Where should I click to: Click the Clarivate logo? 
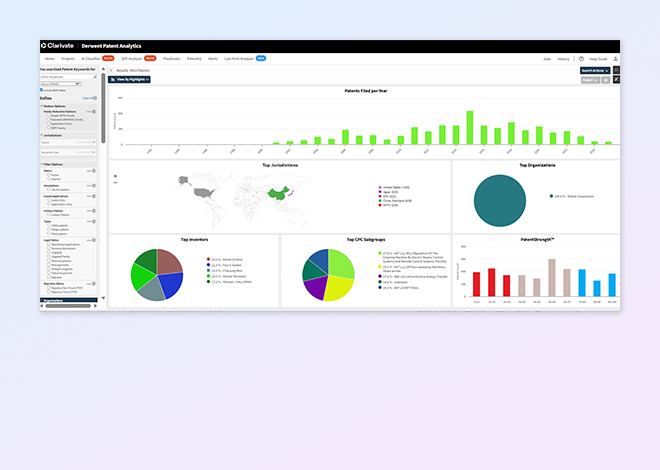(58, 45)
